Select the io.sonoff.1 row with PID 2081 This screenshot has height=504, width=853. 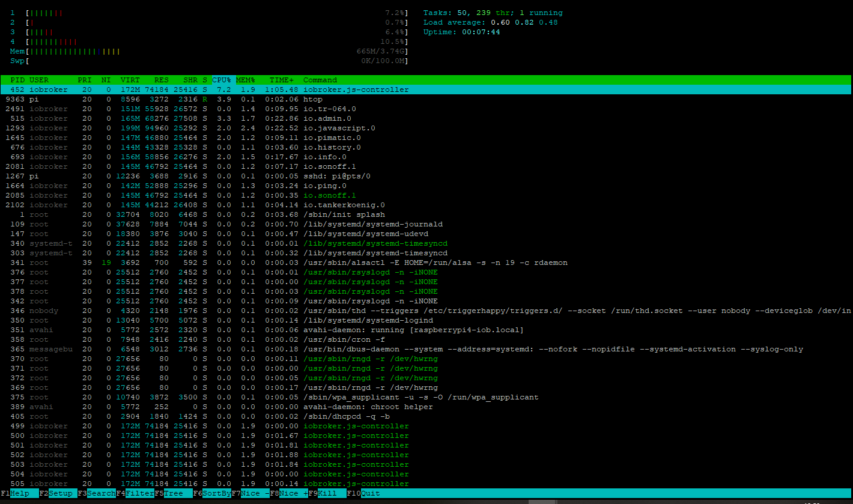pyautogui.click(x=426, y=166)
